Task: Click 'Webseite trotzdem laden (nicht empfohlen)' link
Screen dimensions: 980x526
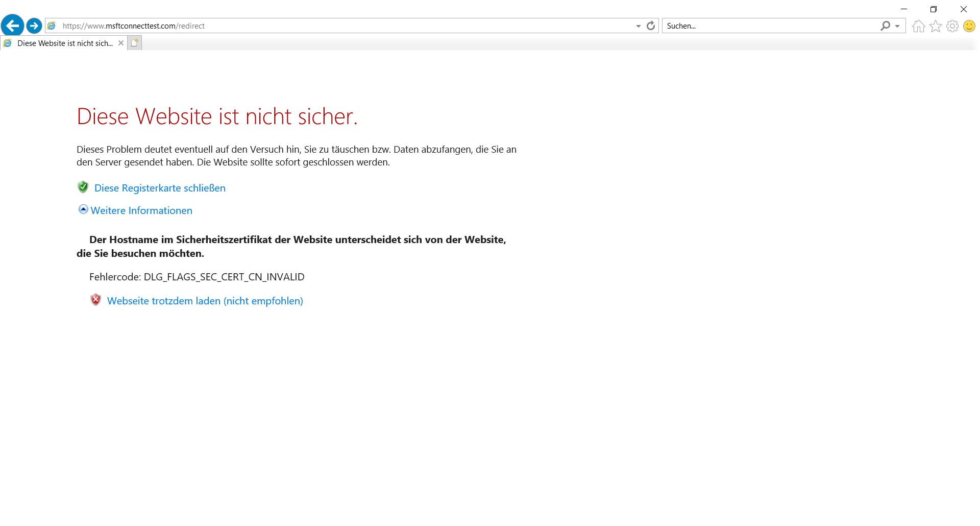Action: [205, 301]
